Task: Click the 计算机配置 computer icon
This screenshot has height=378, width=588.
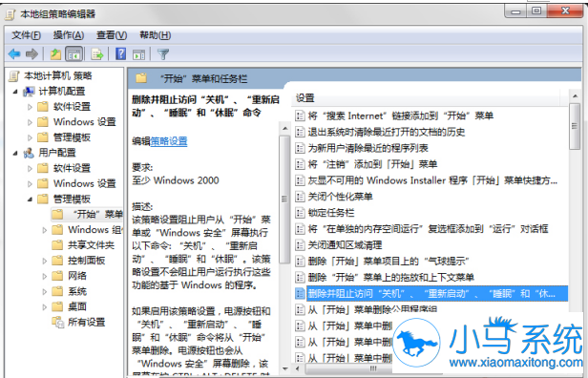Action: pyautogui.click(x=29, y=91)
